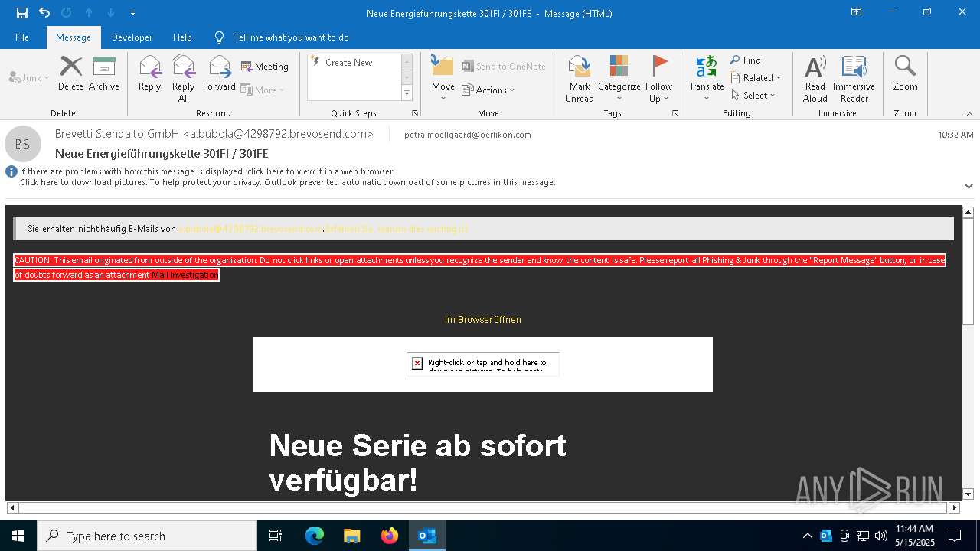
Task: Expand the Quick Steps gallery
Action: [407, 93]
